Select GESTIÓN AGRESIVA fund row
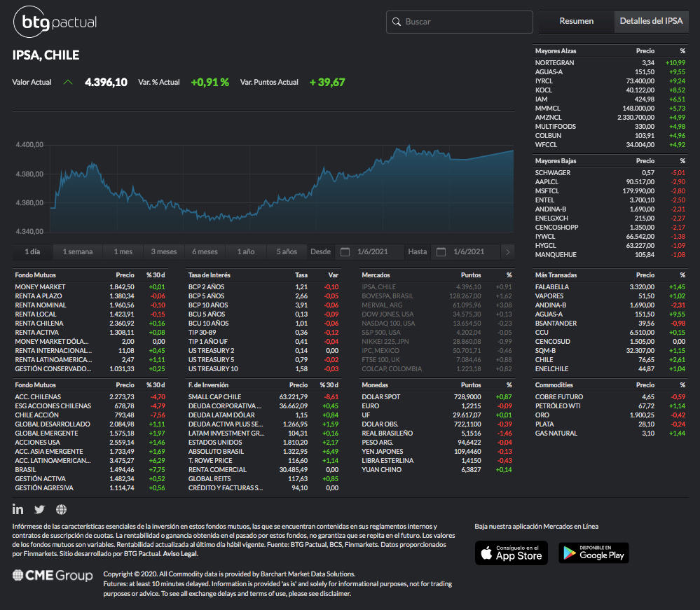Viewport: 700px width, 610px height. pos(90,488)
